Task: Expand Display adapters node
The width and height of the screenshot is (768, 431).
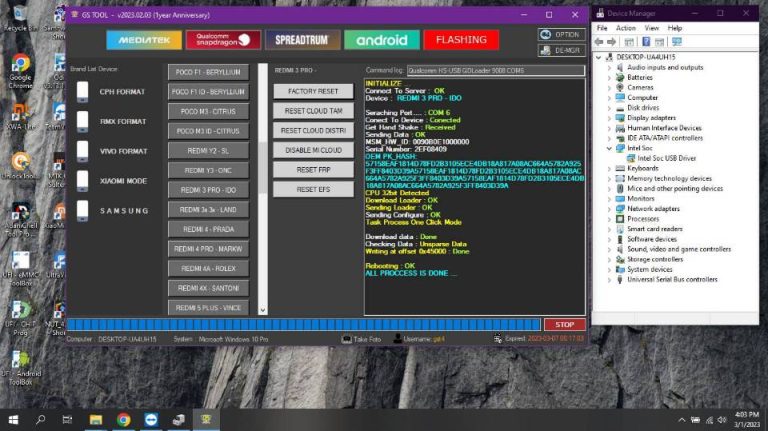Action: click(609, 118)
